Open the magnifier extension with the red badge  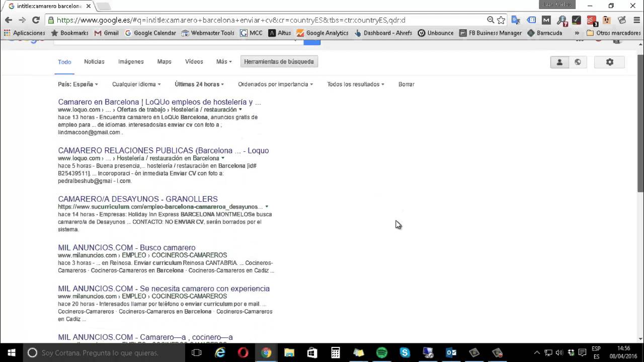pyautogui.click(x=562, y=21)
